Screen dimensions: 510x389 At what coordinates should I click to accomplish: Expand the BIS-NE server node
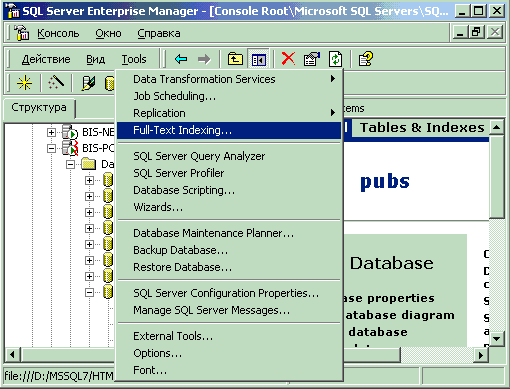[51, 133]
